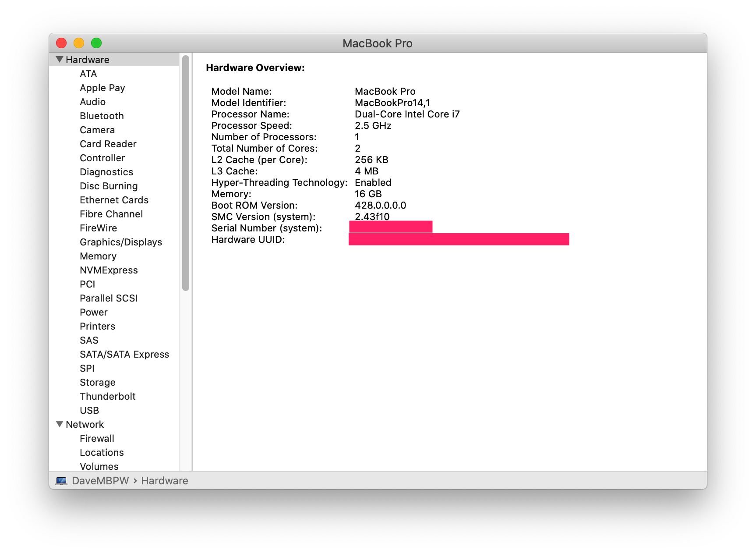Image resolution: width=756 pixels, height=554 pixels.
Task: Select Firewall under Network
Action: (97, 438)
